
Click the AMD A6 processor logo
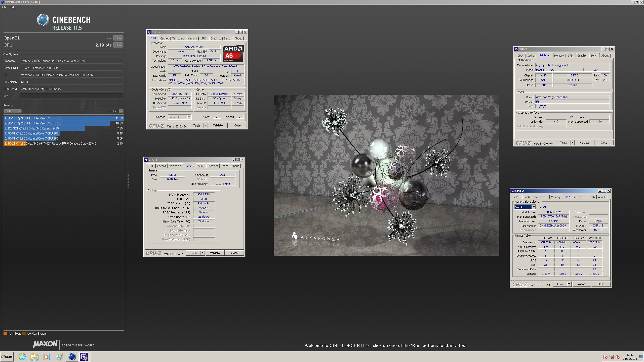[x=233, y=54]
